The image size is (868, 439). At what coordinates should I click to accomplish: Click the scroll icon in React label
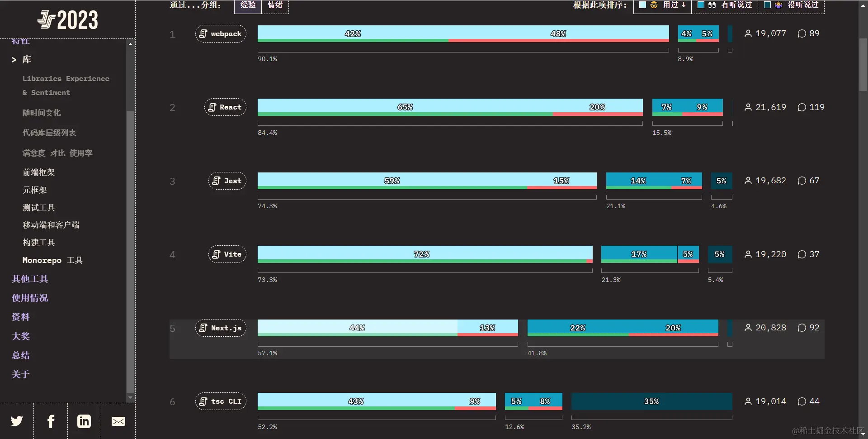(212, 107)
